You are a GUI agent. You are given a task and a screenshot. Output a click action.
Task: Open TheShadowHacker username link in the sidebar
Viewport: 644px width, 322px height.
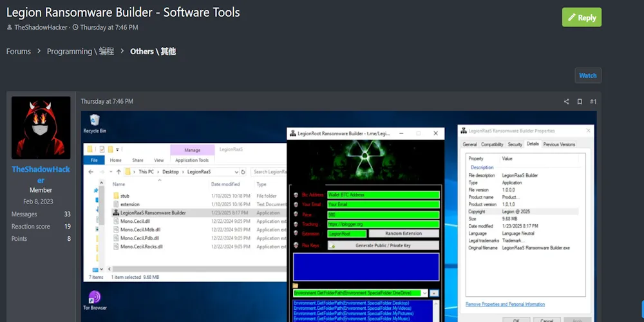[41, 175]
